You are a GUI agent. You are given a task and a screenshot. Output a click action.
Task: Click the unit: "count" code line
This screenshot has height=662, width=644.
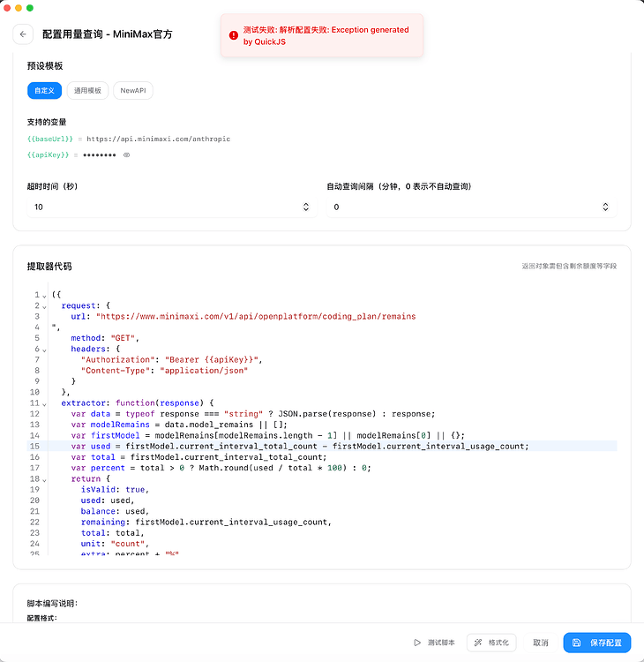click(x=115, y=544)
